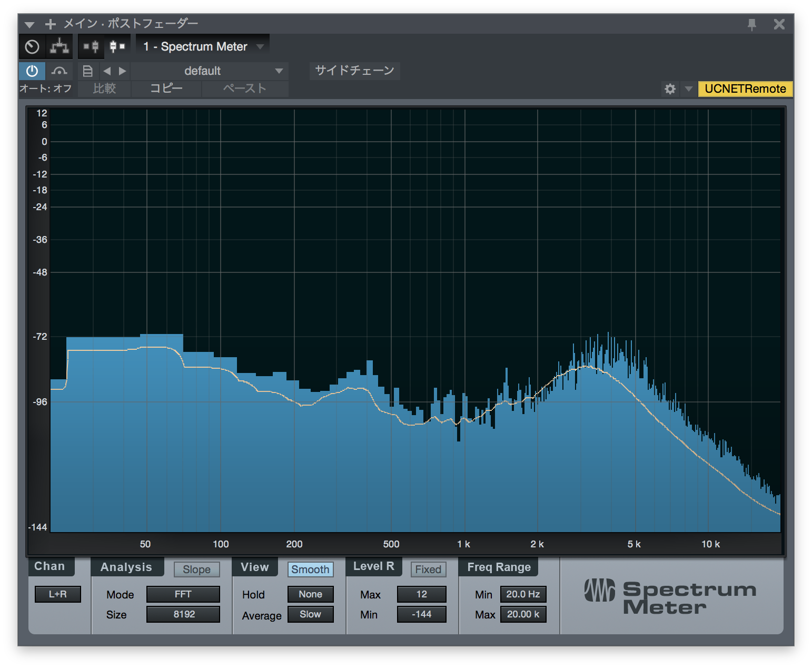Screen dimensions: 812x668
Task: Click the 比較 compare button
Action: click(104, 89)
